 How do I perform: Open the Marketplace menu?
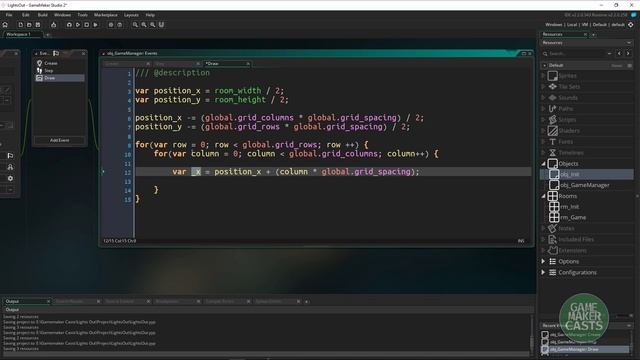pyautogui.click(x=106, y=15)
